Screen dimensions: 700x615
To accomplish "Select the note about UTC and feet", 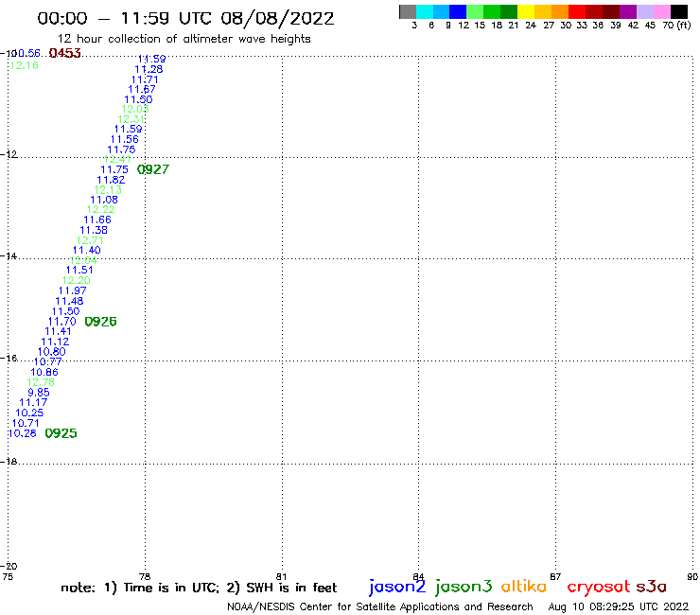I will click(x=199, y=588).
